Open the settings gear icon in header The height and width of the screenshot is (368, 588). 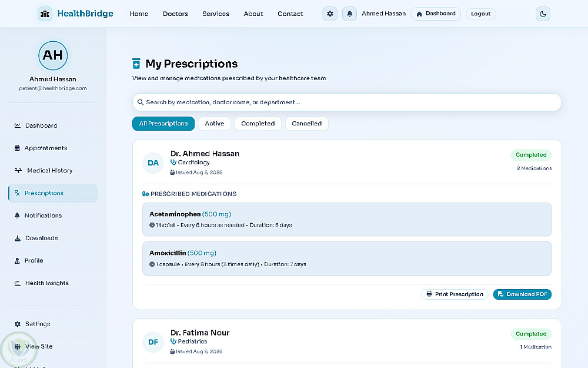click(330, 14)
